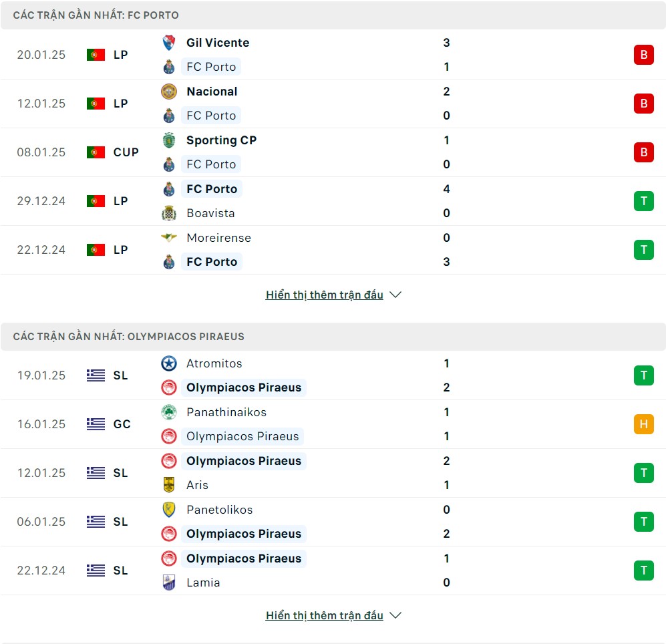
Task: Open "Hiển thị thêm trận đấu" under FC Porto
Action: coord(325,295)
